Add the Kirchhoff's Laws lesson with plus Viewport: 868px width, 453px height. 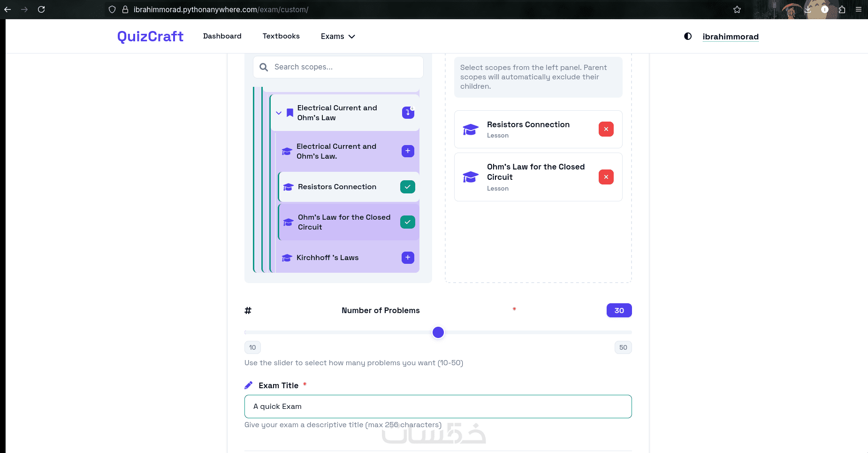click(408, 258)
